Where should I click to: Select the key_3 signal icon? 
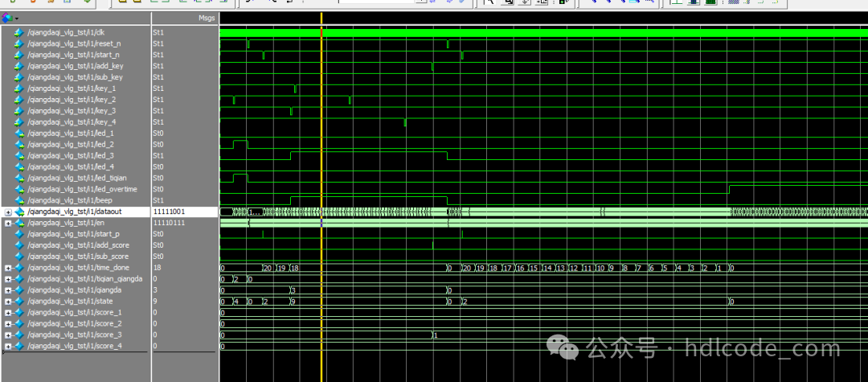tap(19, 111)
